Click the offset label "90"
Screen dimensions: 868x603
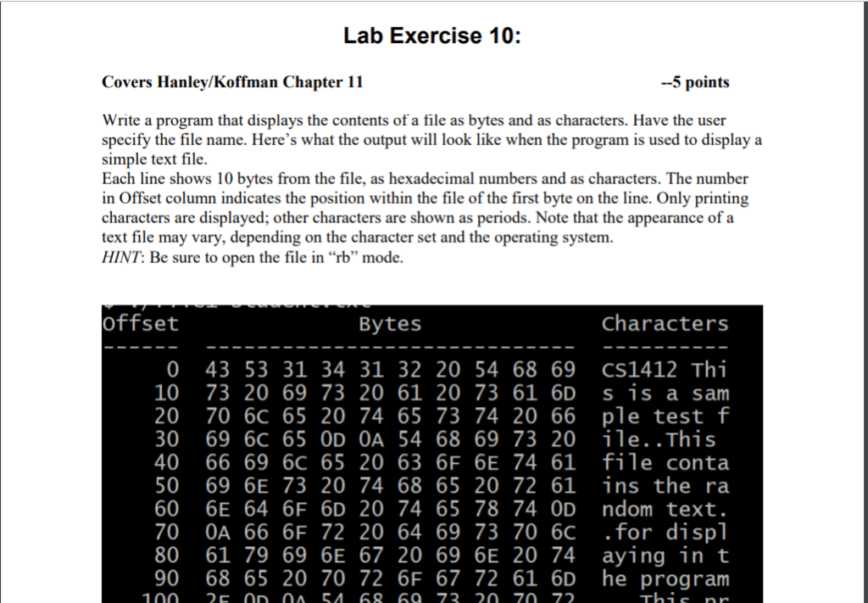[x=167, y=578]
